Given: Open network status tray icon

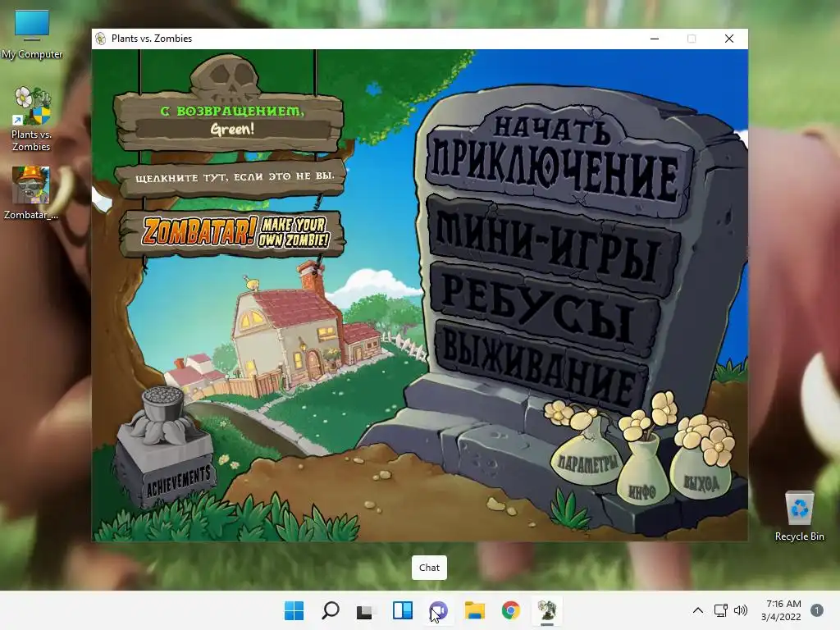Looking at the screenshot, I should pyautogui.click(x=721, y=610).
